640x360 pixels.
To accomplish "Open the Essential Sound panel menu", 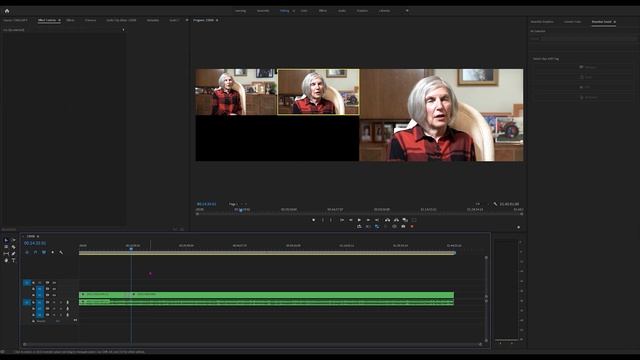I will pyautogui.click(x=615, y=22).
